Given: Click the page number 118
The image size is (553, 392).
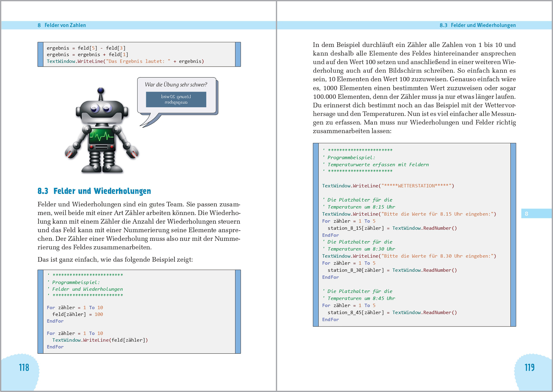Looking at the screenshot, I should [x=24, y=367].
